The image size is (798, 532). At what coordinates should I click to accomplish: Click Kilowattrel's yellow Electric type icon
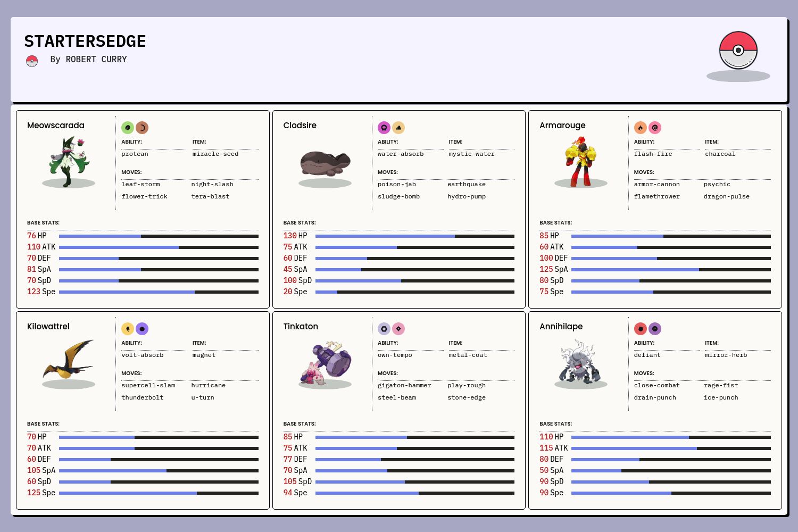point(128,329)
